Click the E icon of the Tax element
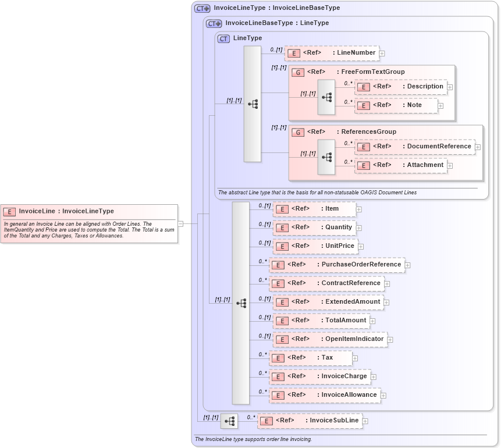This screenshot has height=448, width=501. pos(278,358)
